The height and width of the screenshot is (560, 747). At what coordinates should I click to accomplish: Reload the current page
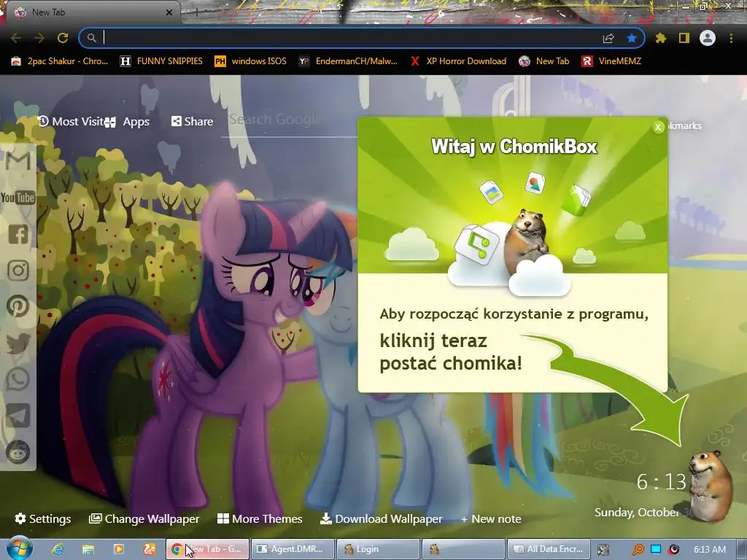coord(63,38)
